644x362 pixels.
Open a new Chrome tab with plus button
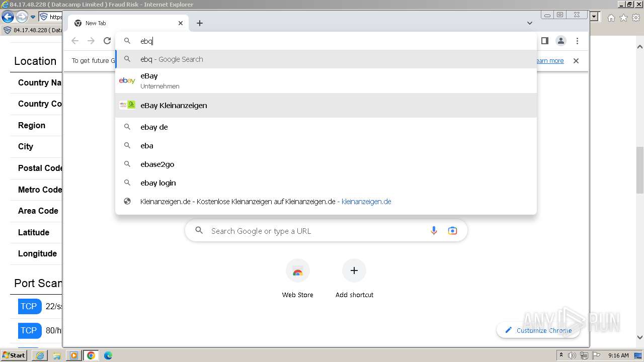tap(200, 23)
